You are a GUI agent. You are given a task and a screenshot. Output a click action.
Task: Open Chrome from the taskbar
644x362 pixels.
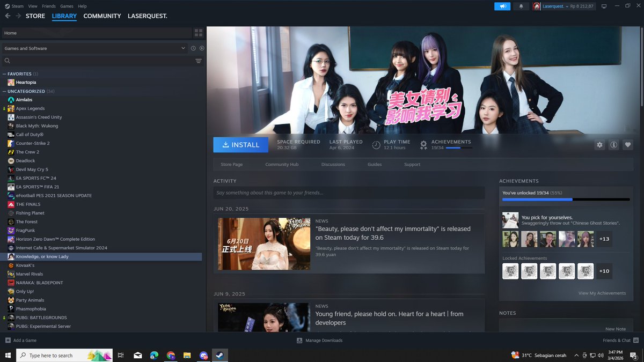coord(171,355)
